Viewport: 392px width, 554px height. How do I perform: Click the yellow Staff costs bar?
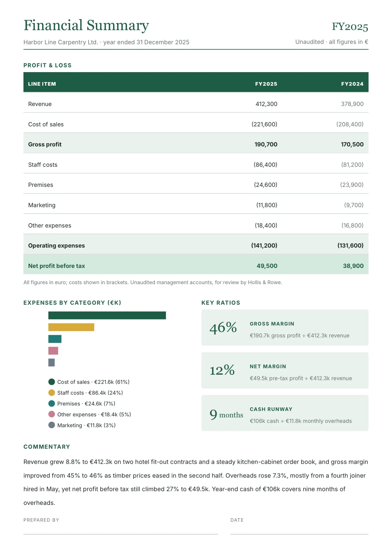click(x=71, y=327)
